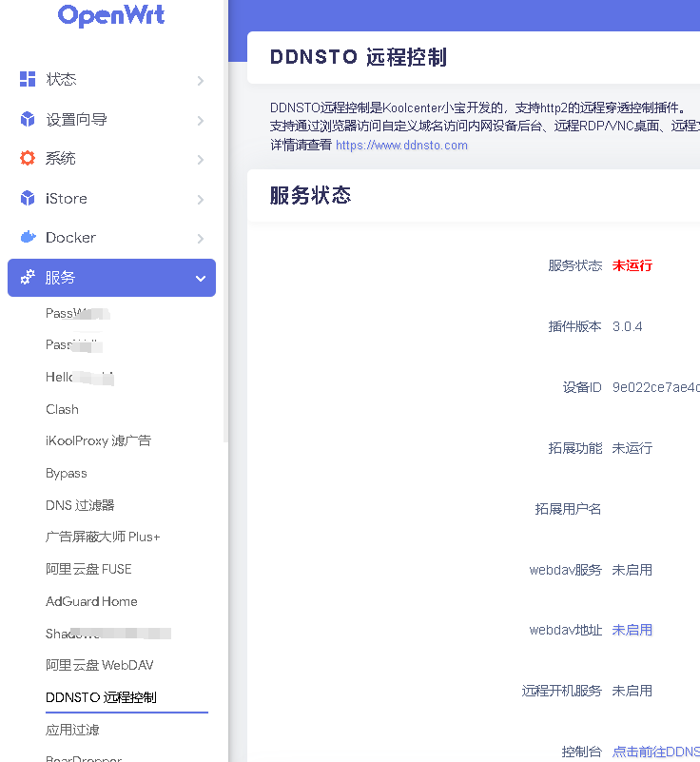Click the 点击前往DDNSTO console link
The image size is (700, 762).
click(655, 752)
